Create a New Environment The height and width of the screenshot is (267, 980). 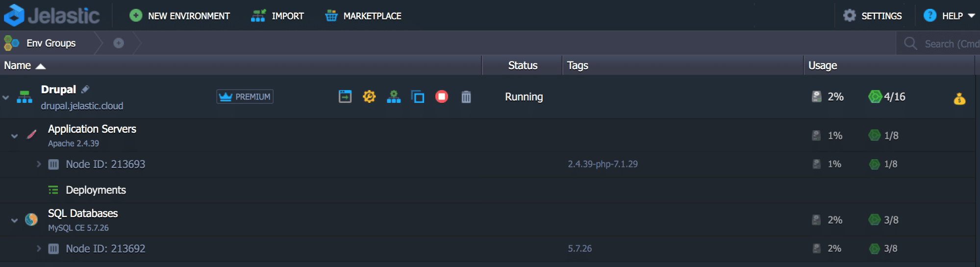pyautogui.click(x=179, y=16)
